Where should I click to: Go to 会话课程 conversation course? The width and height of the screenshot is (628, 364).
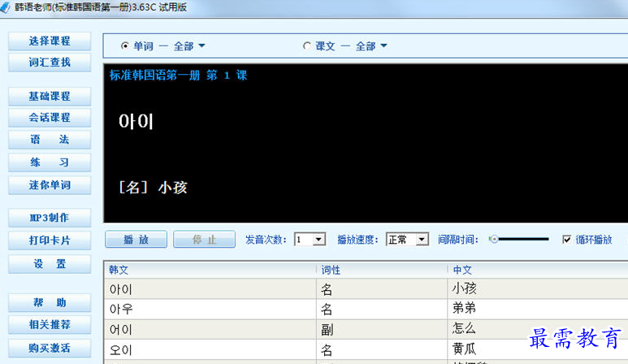(x=50, y=118)
